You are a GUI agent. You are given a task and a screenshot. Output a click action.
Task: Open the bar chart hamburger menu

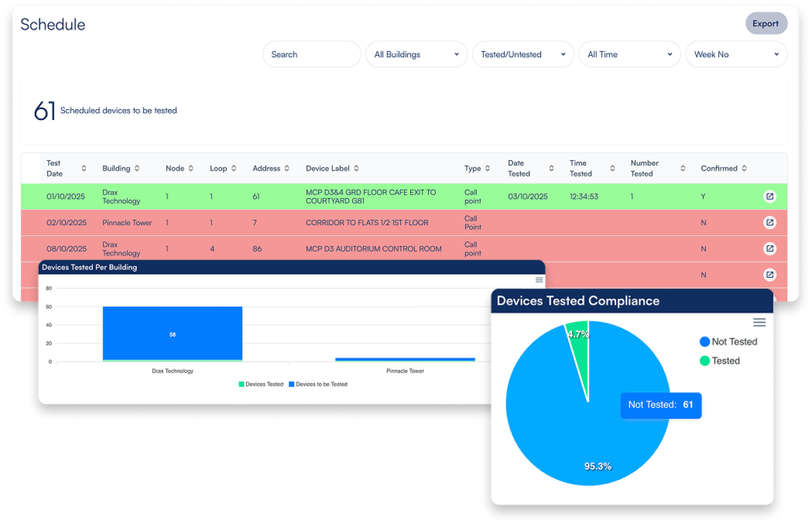tap(539, 280)
